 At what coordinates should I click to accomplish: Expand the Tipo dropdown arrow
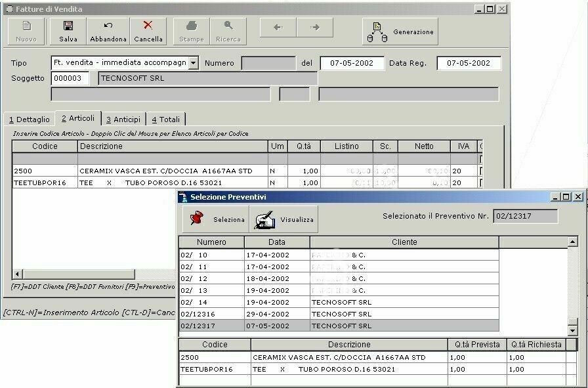pos(193,63)
